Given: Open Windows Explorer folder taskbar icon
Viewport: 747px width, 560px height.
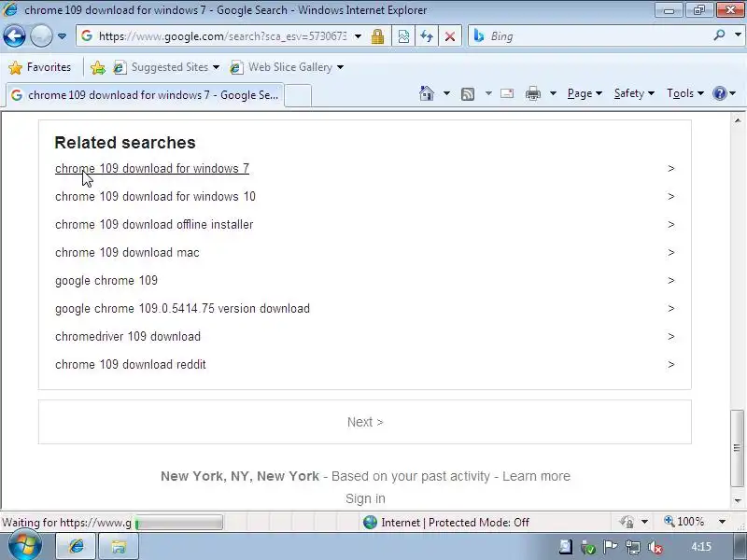Looking at the screenshot, I should (119, 546).
